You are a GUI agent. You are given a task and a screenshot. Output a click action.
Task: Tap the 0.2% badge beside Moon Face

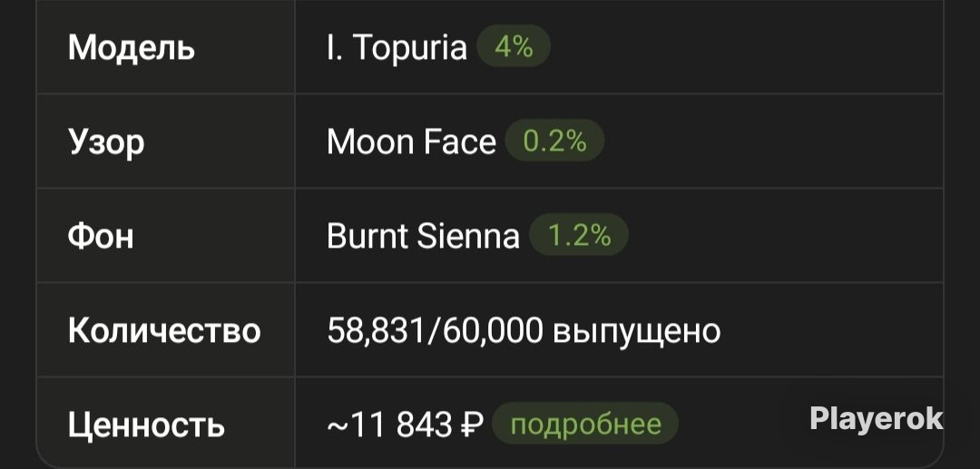click(554, 142)
